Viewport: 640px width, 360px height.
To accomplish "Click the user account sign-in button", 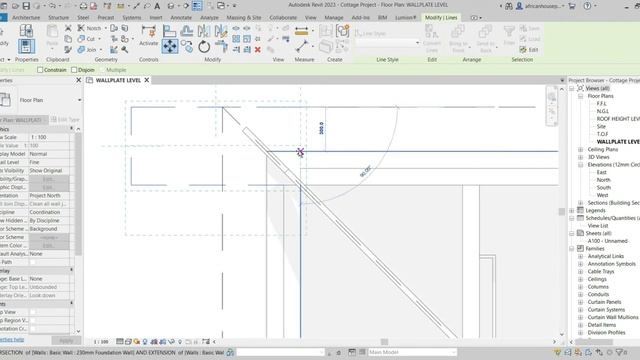I will coord(540,6).
